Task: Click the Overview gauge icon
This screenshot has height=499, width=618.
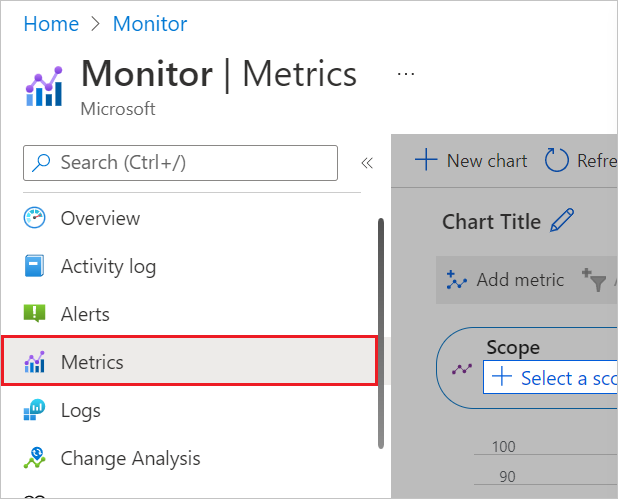Action: click(x=35, y=218)
